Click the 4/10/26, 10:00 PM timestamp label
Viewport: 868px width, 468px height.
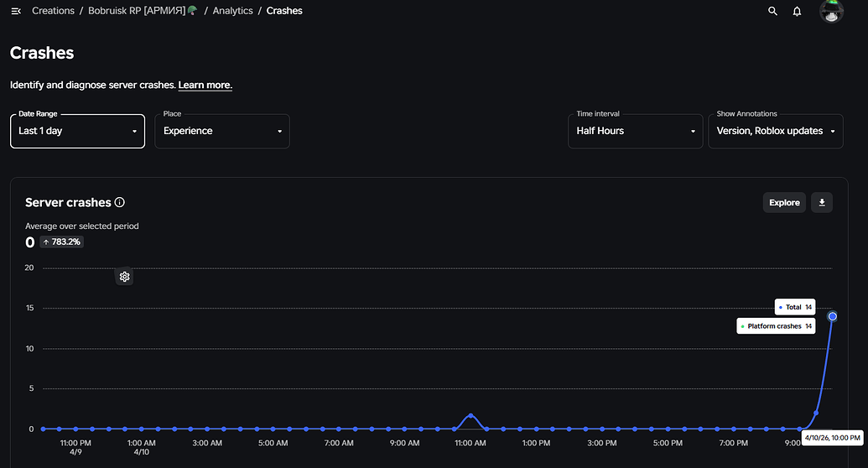tap(832, 438)
